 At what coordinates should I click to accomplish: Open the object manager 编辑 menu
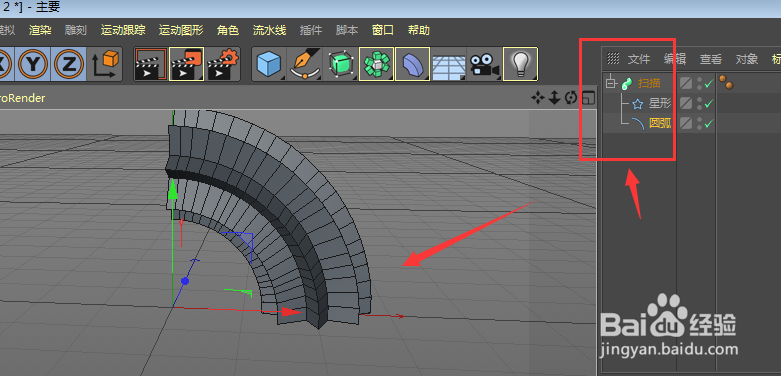[675, 59]
